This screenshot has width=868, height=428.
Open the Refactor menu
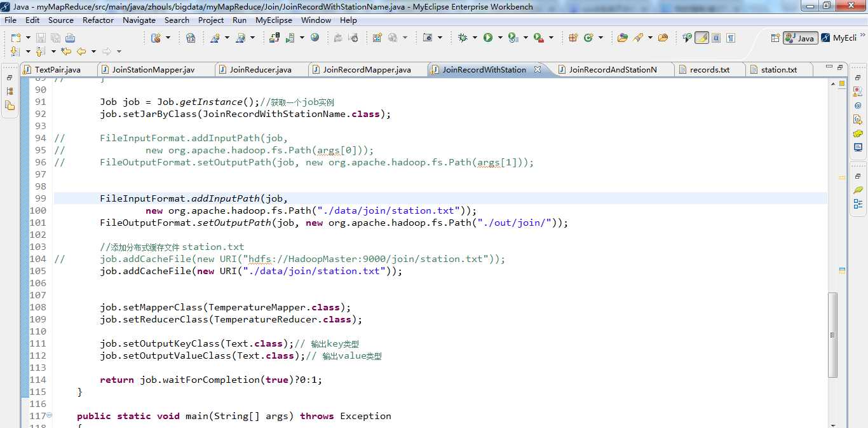click(x=98, y=20)
